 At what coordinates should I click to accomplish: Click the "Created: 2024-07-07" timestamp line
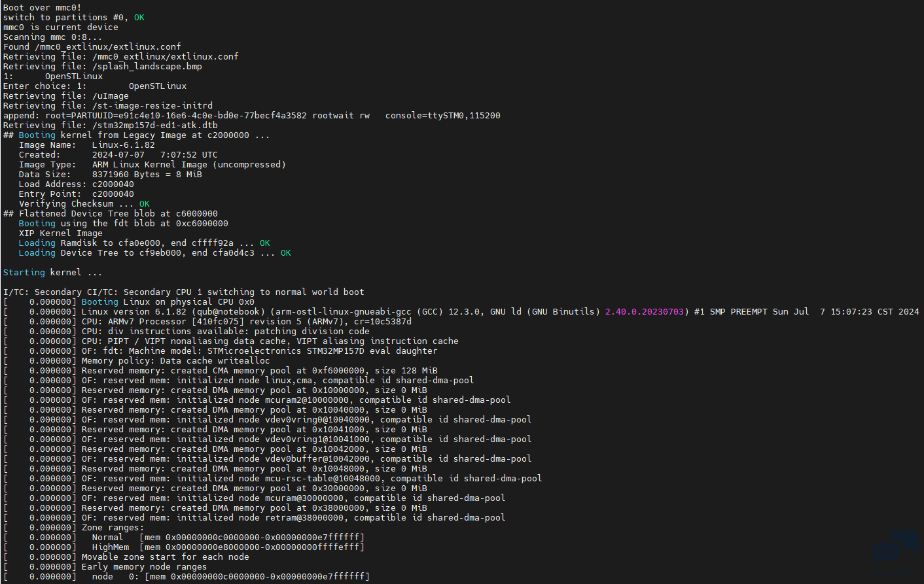(x=118, y=155)
